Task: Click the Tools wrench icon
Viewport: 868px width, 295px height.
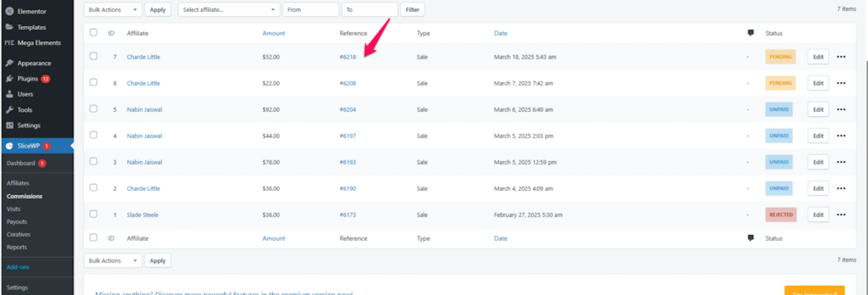Action: point(9,110)
